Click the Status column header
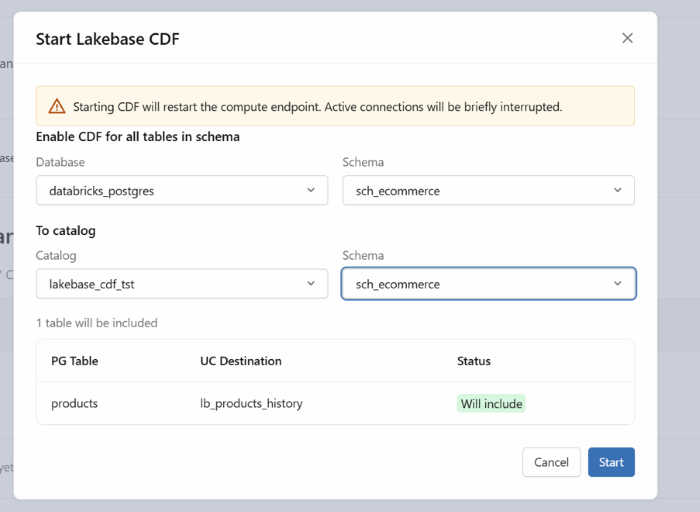This screenshot has height=512, width=700. click(474, 361)
